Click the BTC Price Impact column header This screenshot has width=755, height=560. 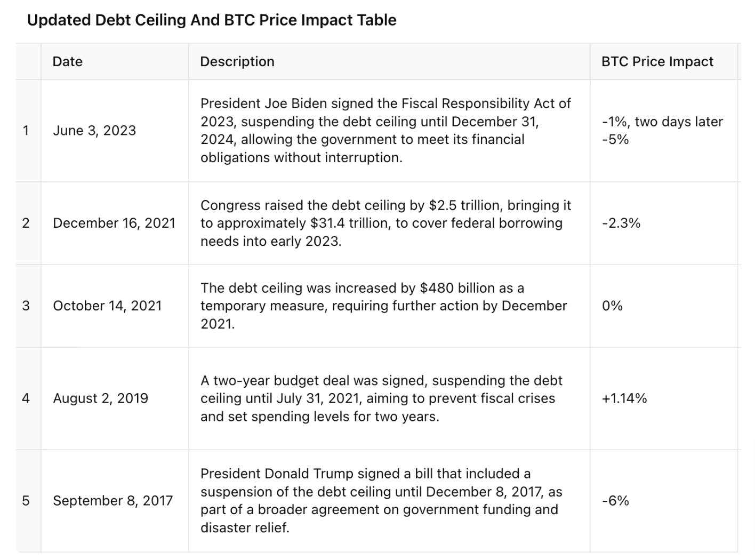[x=657, y=62]
